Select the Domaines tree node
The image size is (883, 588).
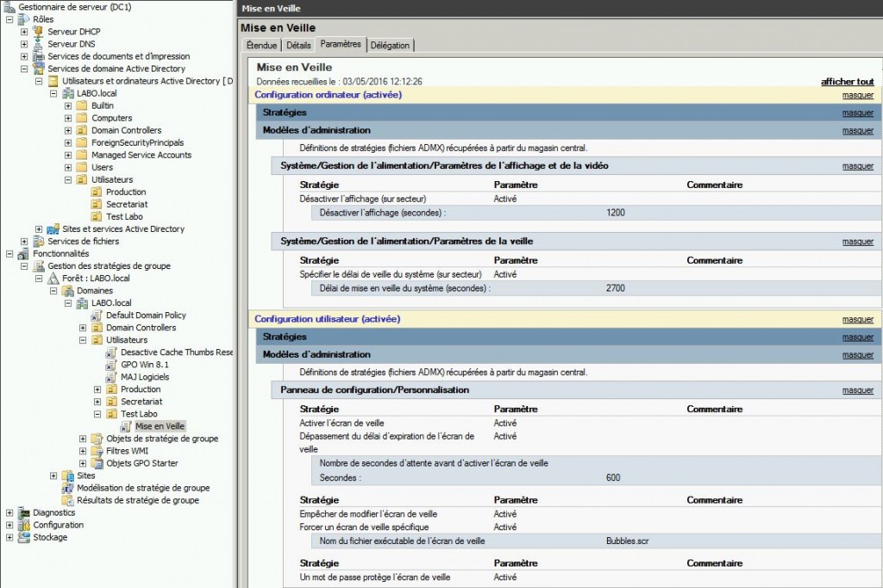point(95,291)
